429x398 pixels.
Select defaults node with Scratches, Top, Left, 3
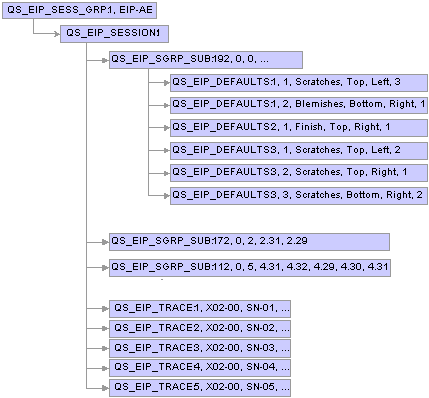pos(299,83)
